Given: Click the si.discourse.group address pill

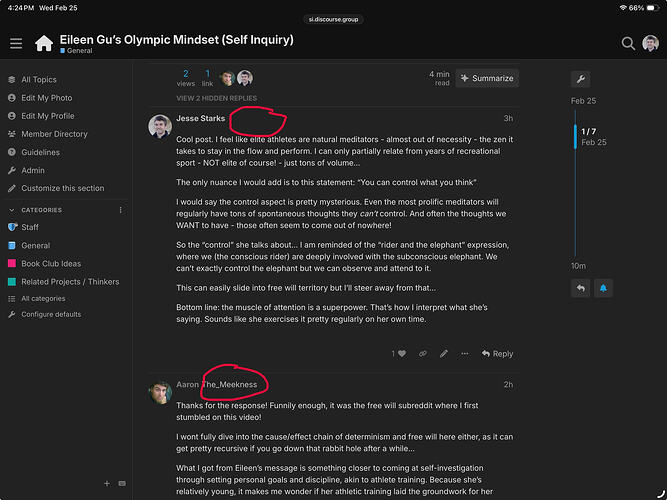Looking at the screenshot, I should pos(333,19).
